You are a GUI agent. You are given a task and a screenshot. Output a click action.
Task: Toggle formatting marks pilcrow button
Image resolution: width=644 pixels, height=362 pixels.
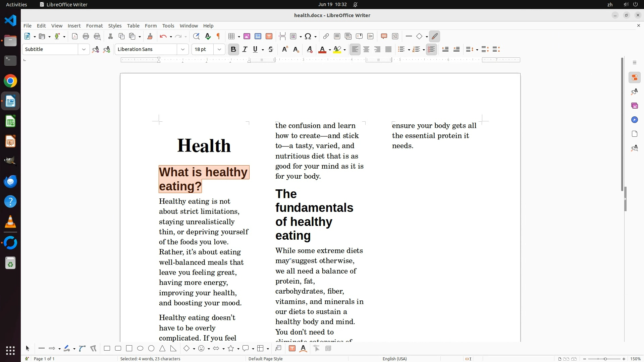(218, 37)
